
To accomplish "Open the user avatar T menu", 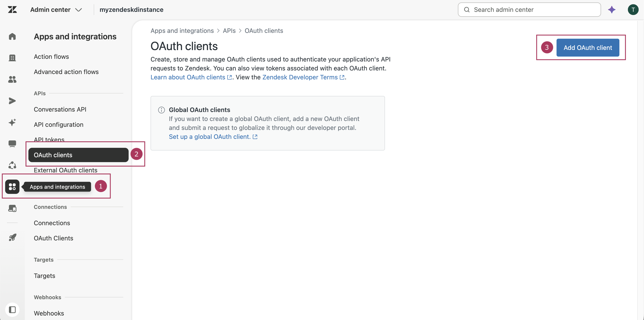I will point(633,9).
